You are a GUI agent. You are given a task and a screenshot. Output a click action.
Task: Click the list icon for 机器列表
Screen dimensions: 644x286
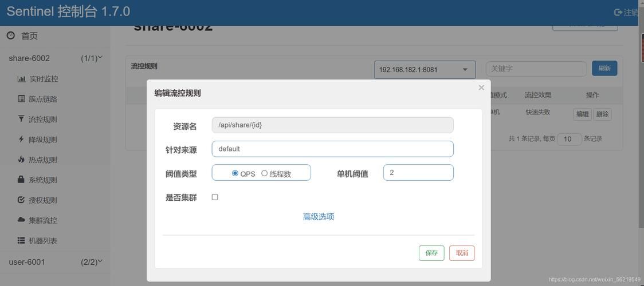21,240
